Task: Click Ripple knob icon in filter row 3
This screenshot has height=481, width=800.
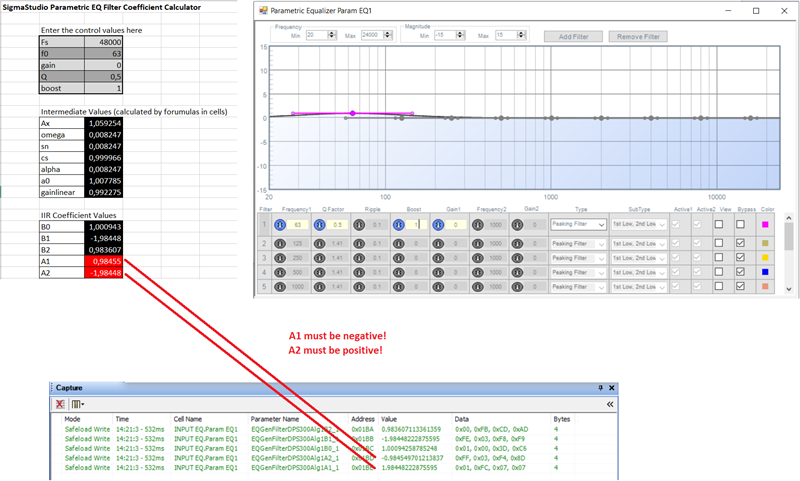Action: tap(359, 258)
